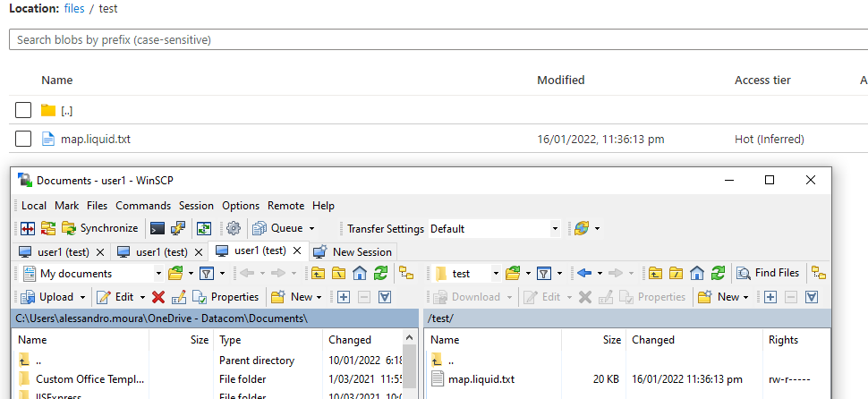
Task: Click the Keep Remote Directory up to Date icon
Action: pos(204,228)
